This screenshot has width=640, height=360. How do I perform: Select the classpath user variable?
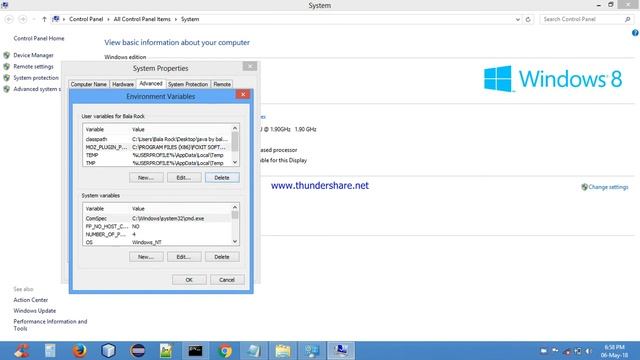(x=157, y=139)
